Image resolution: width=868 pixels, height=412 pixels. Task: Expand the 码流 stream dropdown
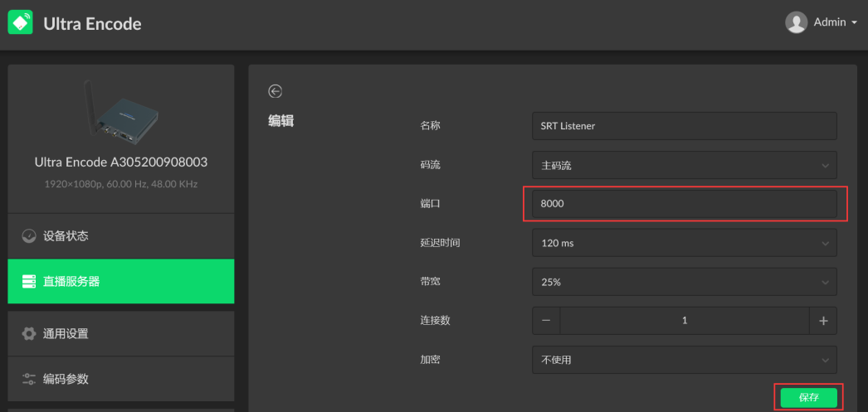click(x=684, y=165)
